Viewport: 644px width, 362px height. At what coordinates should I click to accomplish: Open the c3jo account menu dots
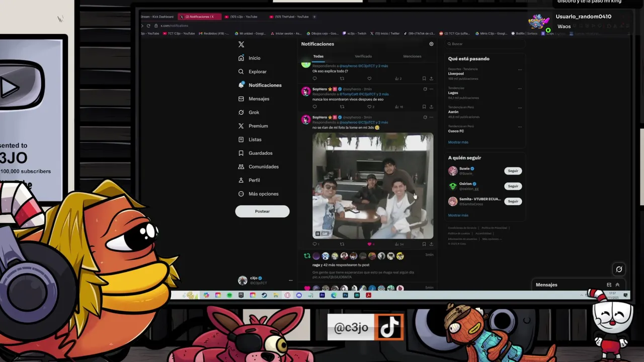pos(290,281)
